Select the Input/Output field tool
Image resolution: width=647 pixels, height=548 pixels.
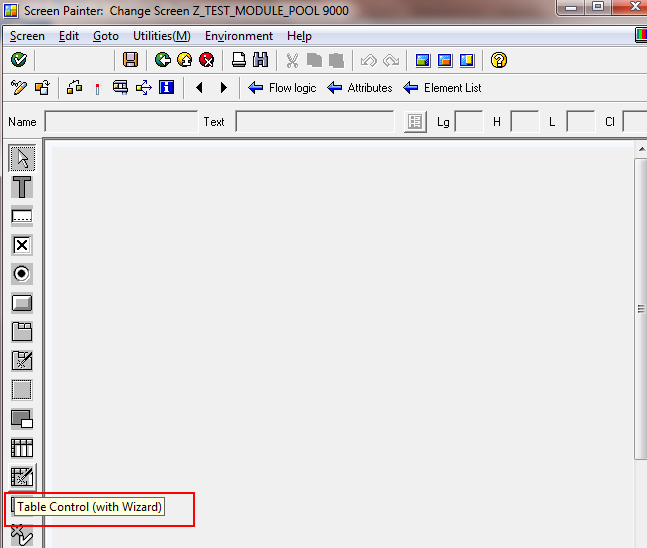click(x=22, y=216)
